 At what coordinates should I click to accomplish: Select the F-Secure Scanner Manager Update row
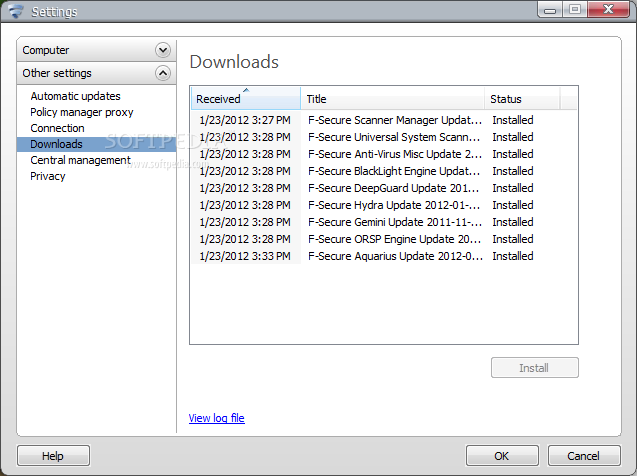[384, 120]
